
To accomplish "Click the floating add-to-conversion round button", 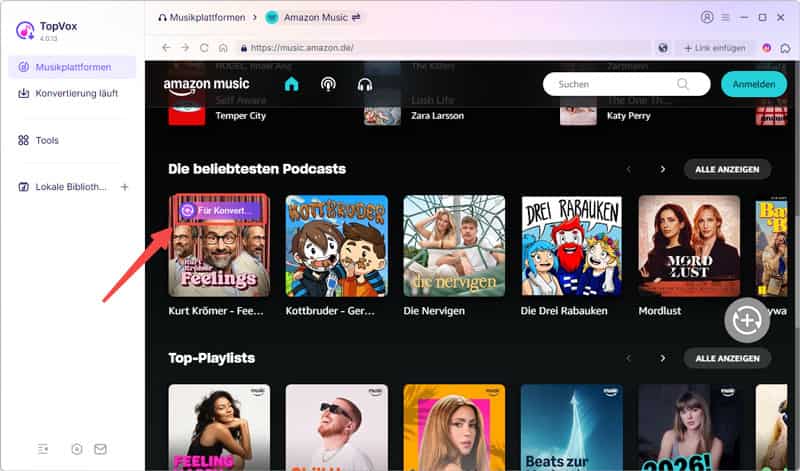I will tap(747, 320).
